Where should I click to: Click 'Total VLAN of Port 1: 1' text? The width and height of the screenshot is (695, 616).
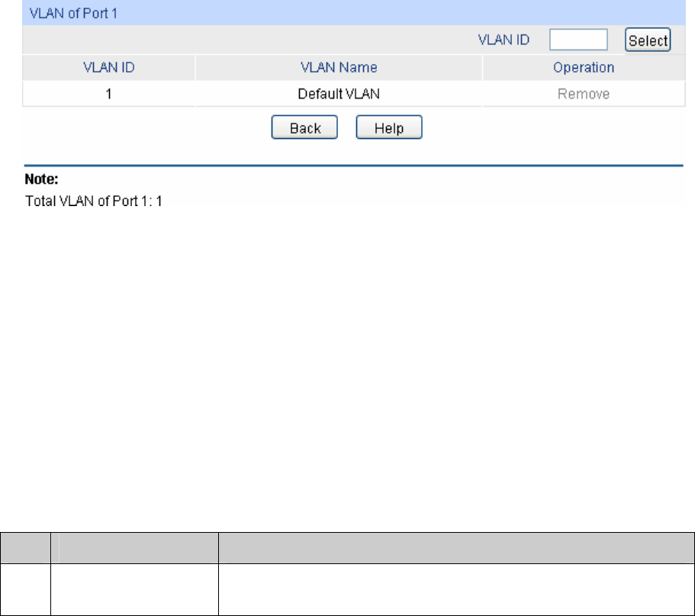pos(94,201)
